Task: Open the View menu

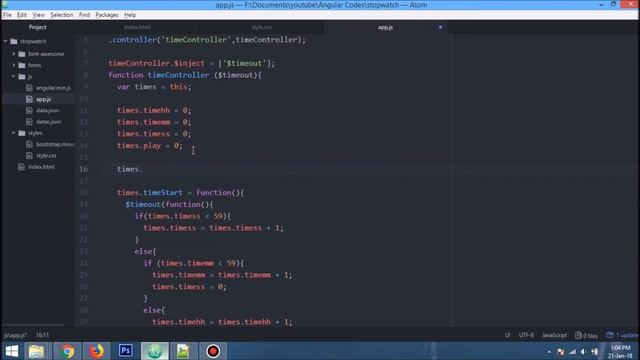Action: [39, 15]
